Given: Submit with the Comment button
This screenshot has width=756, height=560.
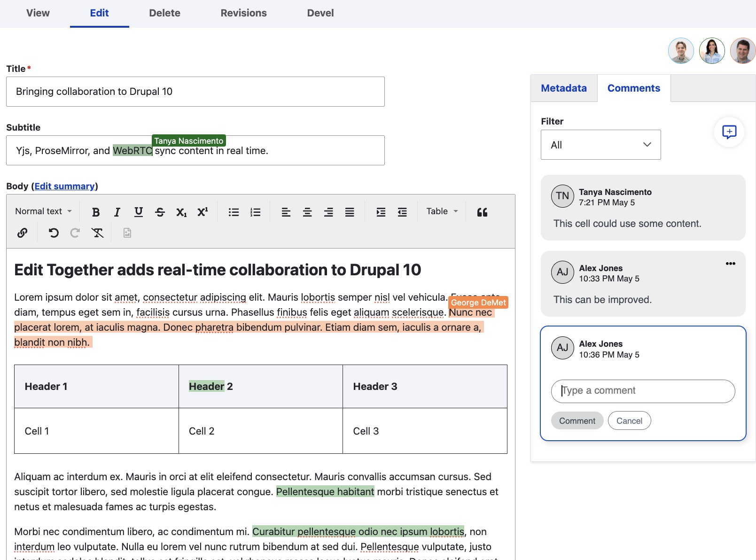Looking at the screenshot, I should tap(577, 421).
